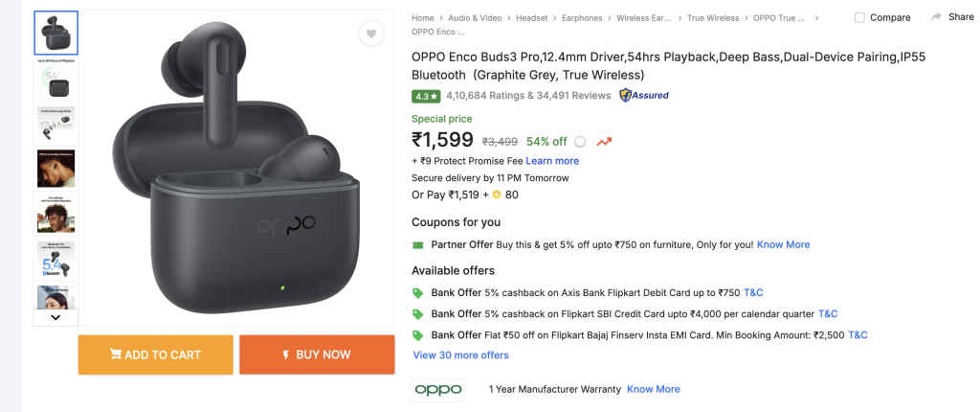Click the Share arrow icon

coord(935,17)
